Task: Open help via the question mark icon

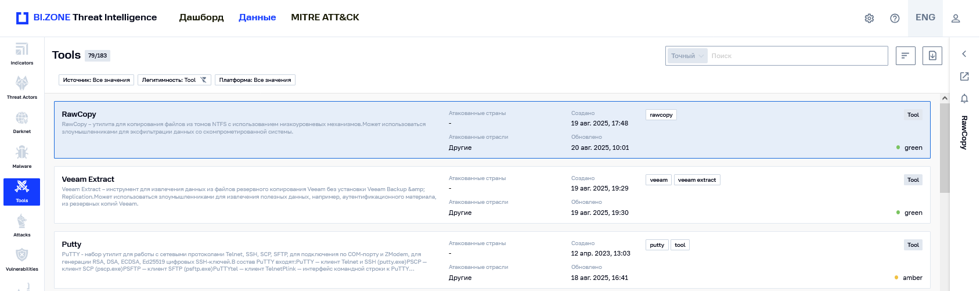Action: point(895,18)
